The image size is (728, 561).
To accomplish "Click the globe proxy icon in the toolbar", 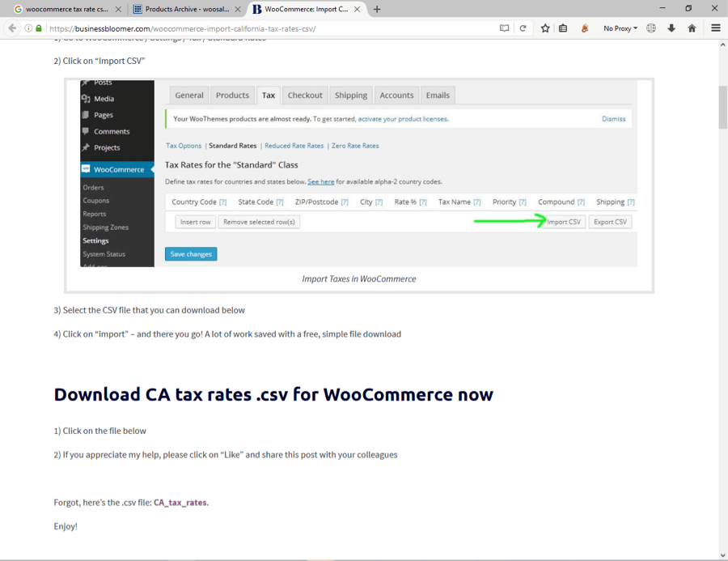I will pyautogui.click(x=651, y=28).
